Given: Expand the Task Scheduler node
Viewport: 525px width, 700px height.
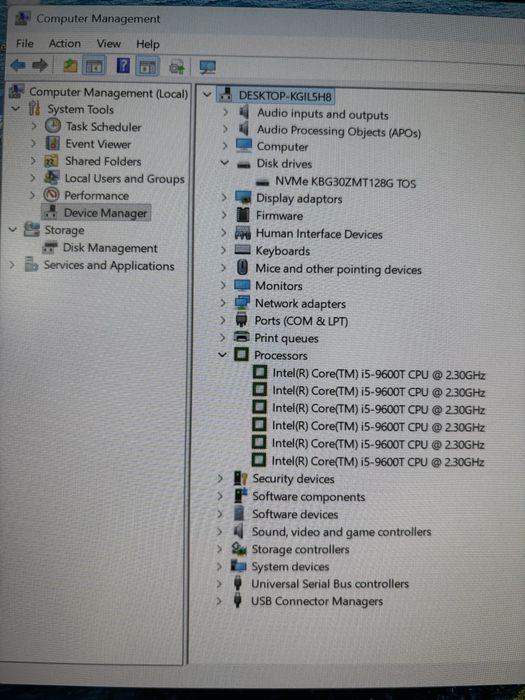Looking at the screenshot, I should point(33,126).
